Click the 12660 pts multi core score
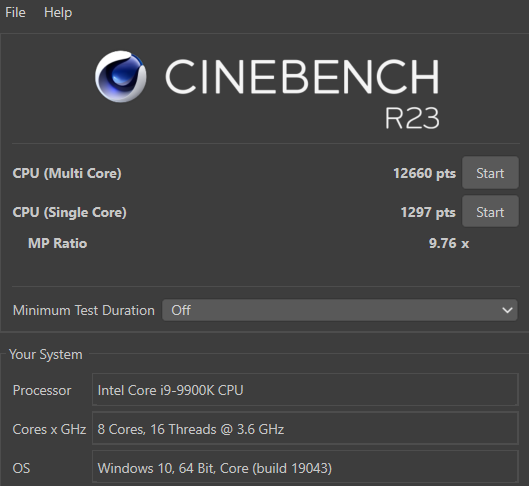This screenshot has height=486, width=529. 424,173
